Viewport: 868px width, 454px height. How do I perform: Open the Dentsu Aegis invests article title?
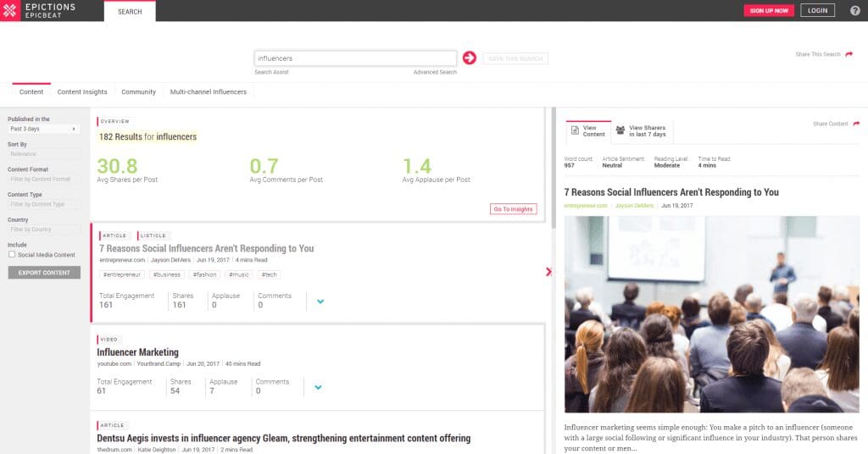coord(283,438)
